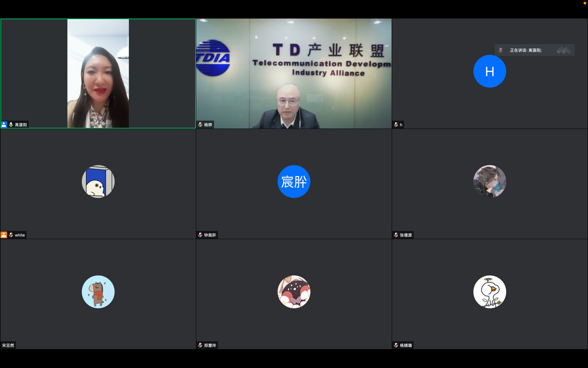The height and width of the screenshot is (368, 588).
Task: Click white's seal cartoon avatar
Action: click(98, 182)
